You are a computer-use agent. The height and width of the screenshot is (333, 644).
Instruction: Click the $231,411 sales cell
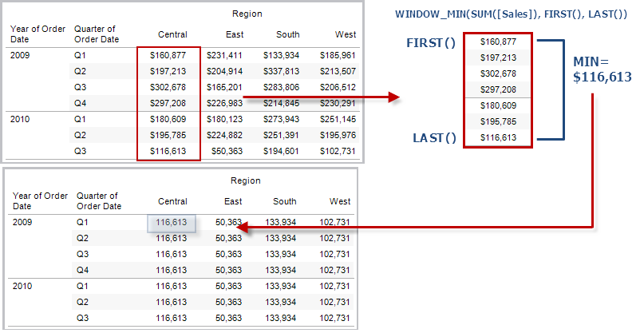point(224,55)
